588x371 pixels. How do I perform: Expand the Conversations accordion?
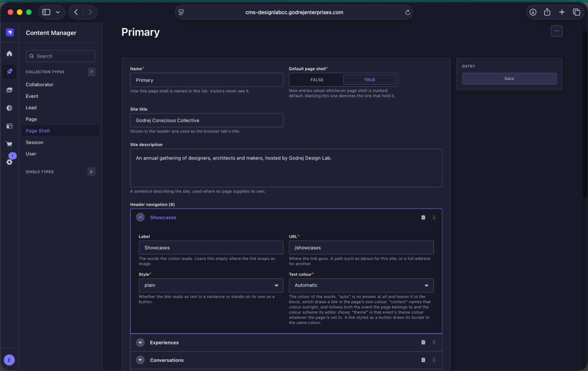click(x=140, y=360)
